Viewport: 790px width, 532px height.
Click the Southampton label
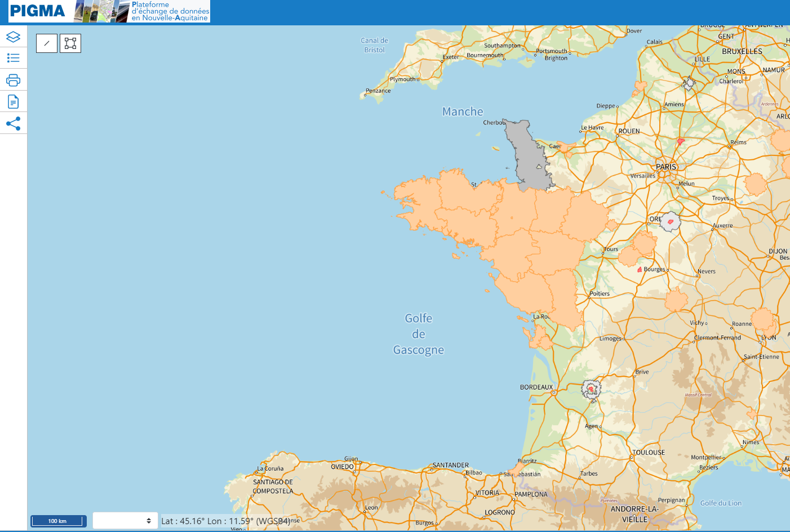point(503,46)
